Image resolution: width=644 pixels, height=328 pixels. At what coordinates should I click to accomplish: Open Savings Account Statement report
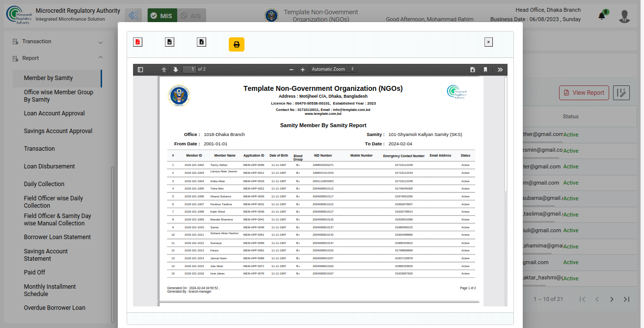46,255
